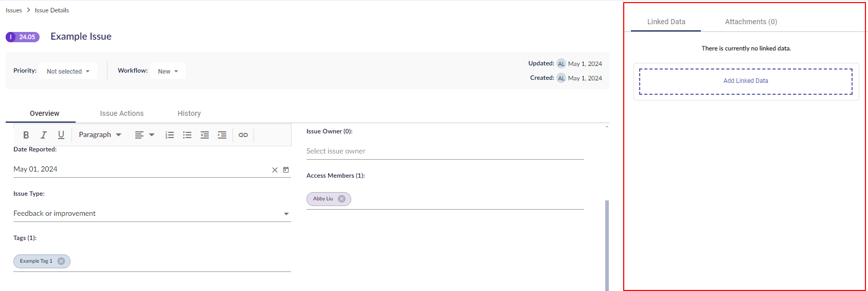Toggle underline formatting in editor toolbar
Screen dimensions: 868x291
61,135
